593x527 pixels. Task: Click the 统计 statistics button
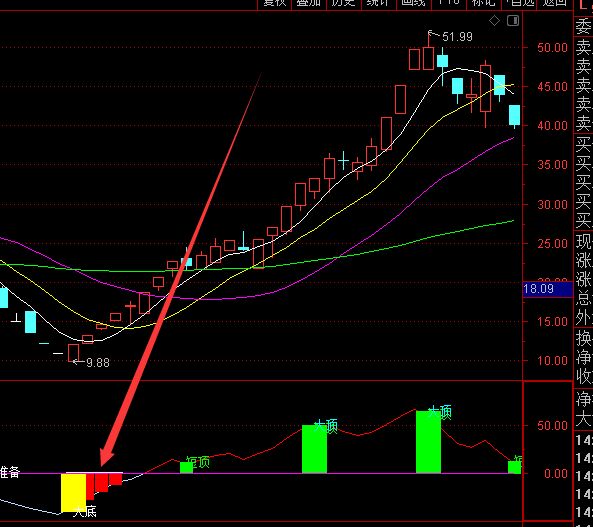pyautogui.click(x=378, y=3)
